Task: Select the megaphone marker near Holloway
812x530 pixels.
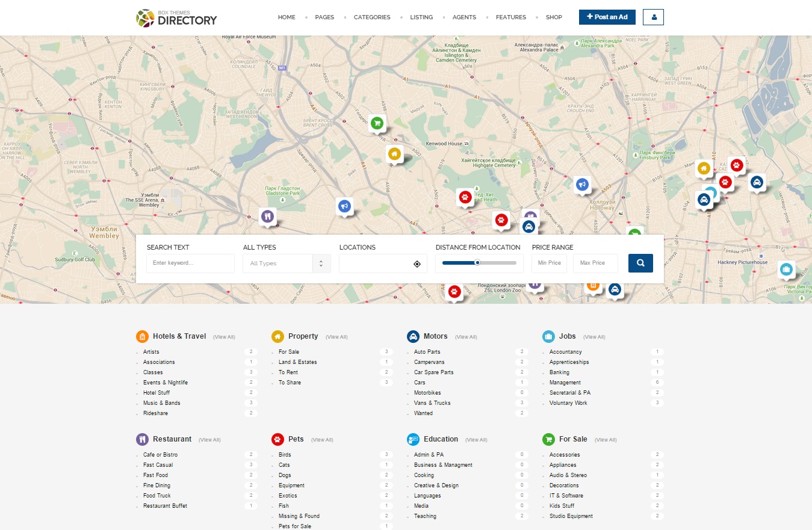Action: [582, 185]
